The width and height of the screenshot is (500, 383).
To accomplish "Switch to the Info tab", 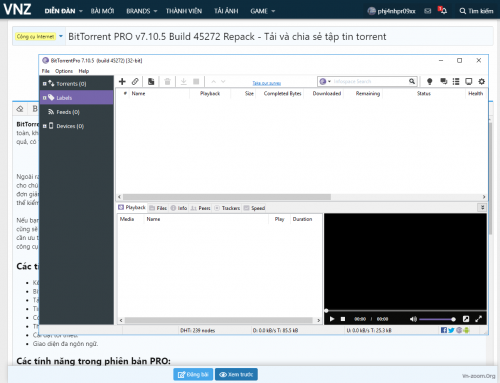I will coord(179,208).
